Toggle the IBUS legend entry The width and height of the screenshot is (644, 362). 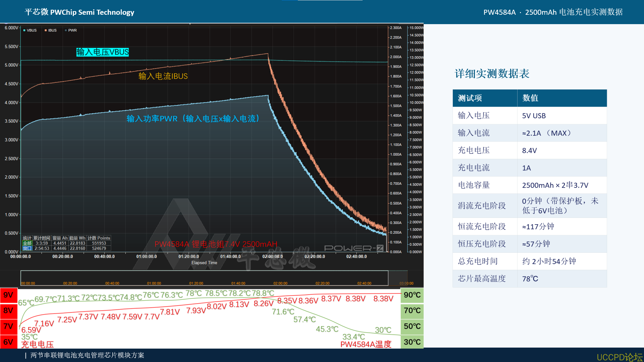[x=51, y=30]
